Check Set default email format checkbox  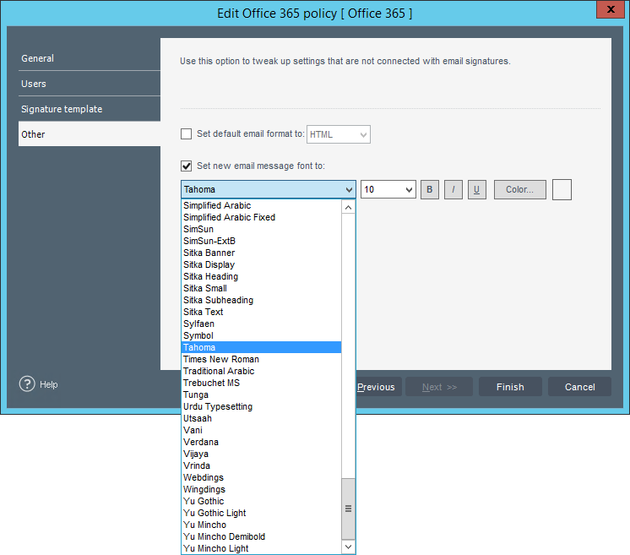(186, 134)
